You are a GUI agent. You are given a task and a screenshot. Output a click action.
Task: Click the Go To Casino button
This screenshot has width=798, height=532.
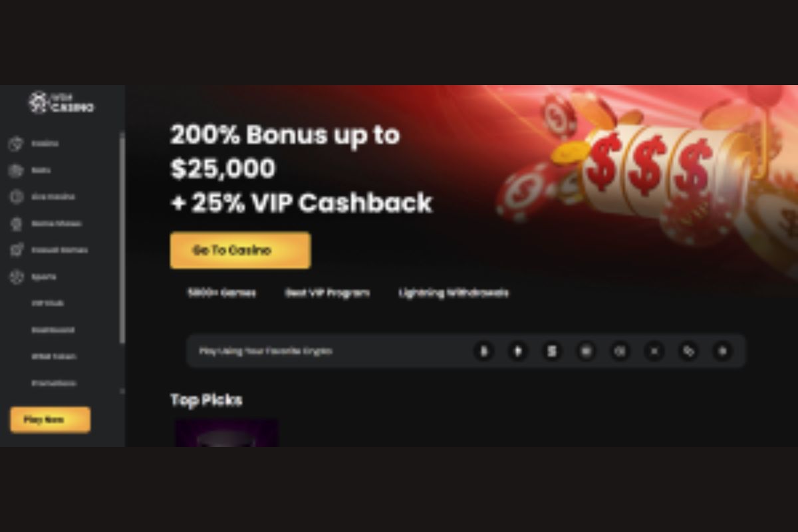(240, 250)
